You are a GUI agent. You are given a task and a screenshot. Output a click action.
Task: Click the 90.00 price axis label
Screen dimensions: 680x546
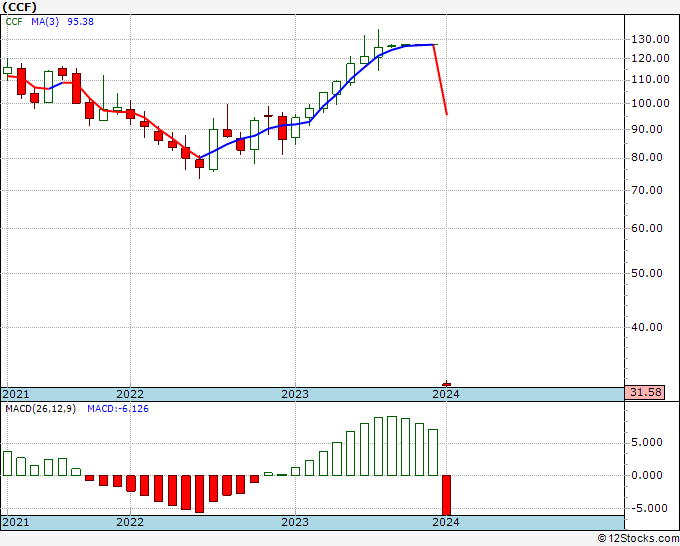click(646, 129)
